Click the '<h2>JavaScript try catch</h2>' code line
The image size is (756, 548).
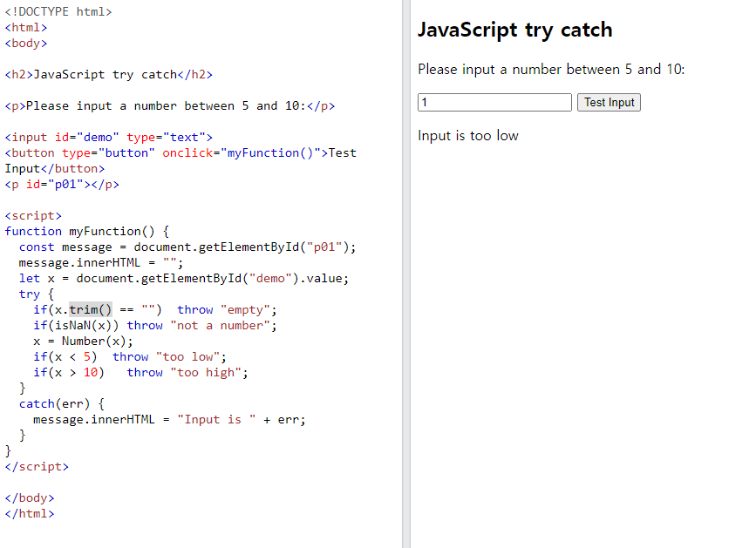click(x=108, y=75)
